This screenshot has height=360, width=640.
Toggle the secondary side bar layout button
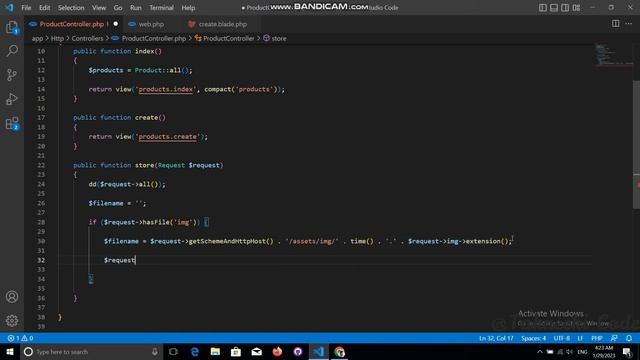coord(565,7)
